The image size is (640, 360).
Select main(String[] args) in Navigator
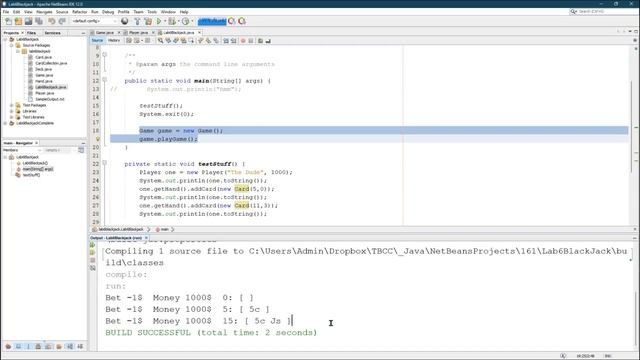click(38, 169)
